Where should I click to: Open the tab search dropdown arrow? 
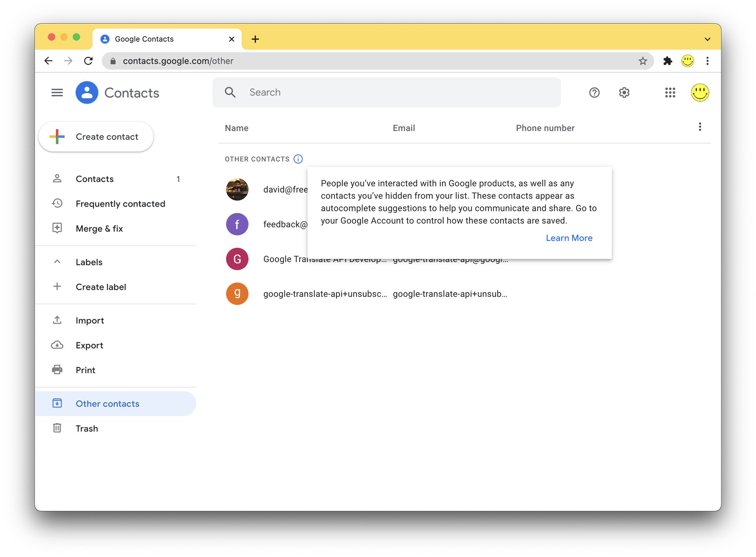pyautogui.click(x=707, y=39)
